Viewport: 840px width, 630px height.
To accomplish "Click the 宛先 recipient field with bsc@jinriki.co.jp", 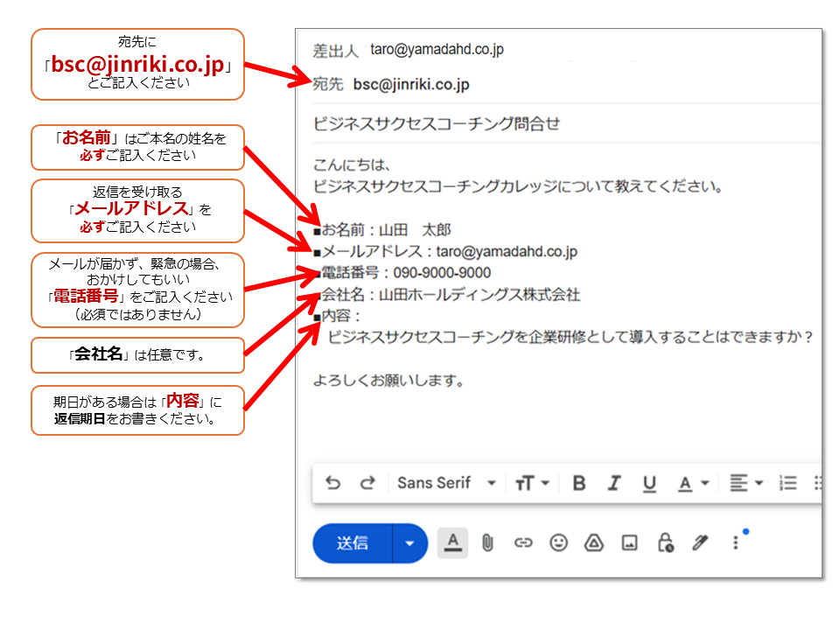I will (x=411, y=85).
